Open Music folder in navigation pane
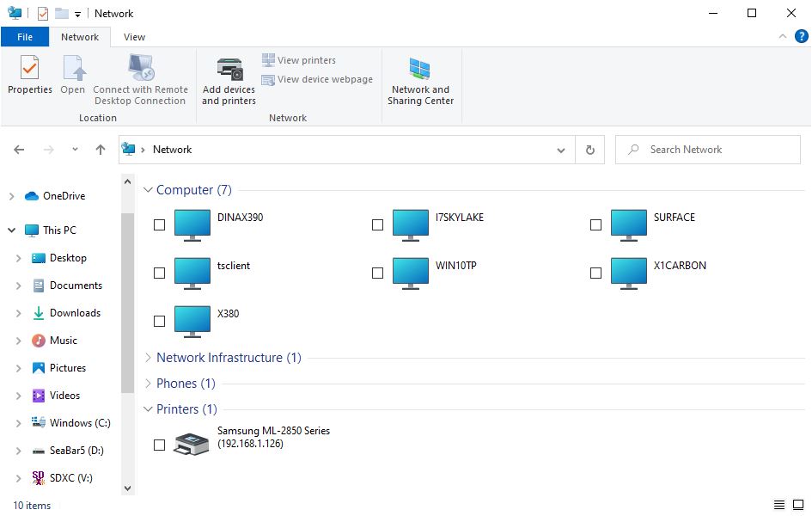 point(54,341)
